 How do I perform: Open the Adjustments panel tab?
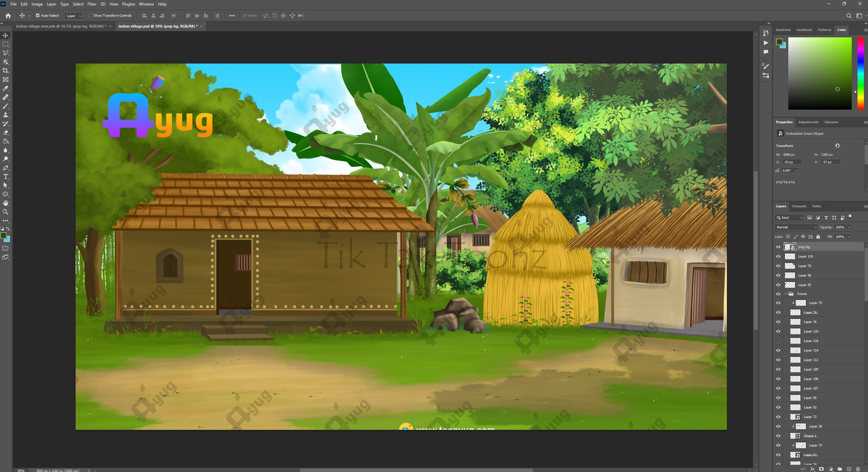[808, 122]
